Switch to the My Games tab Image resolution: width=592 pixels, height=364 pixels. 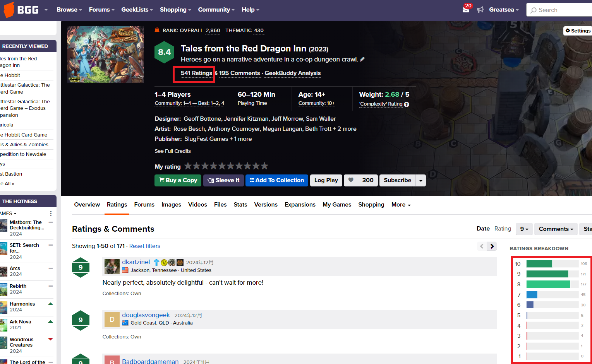337,205
